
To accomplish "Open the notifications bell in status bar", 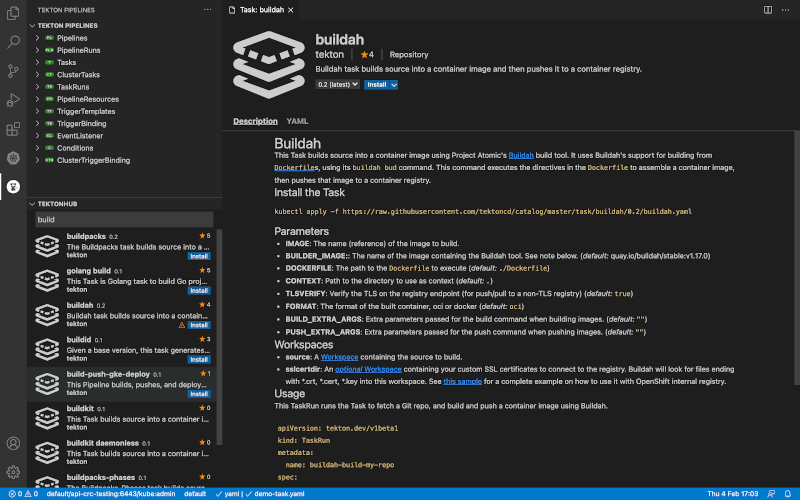I will click(x=788, y=493).
